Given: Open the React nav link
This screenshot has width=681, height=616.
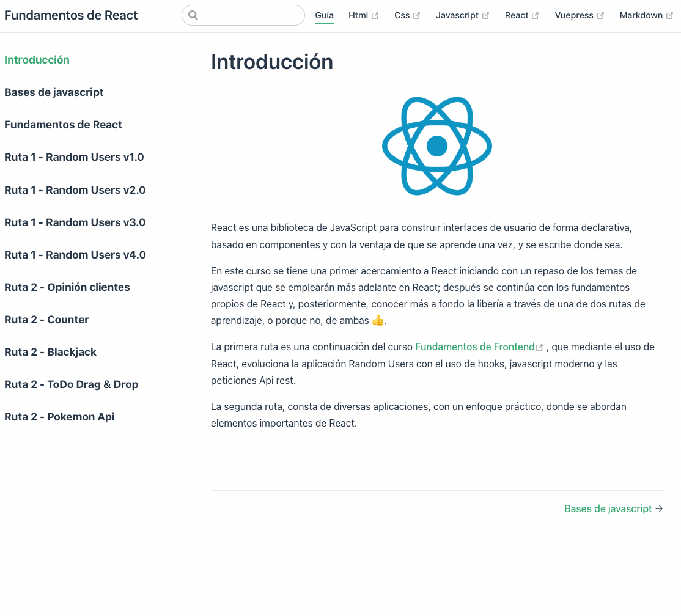Looking at the screenshot, I should tap(516, 15).
